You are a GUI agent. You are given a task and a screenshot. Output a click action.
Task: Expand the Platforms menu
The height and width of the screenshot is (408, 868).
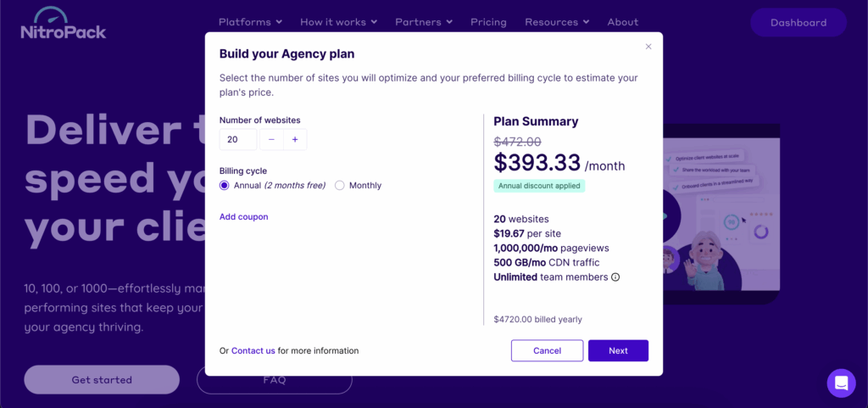pyautogui.click(x=250, y=22)
